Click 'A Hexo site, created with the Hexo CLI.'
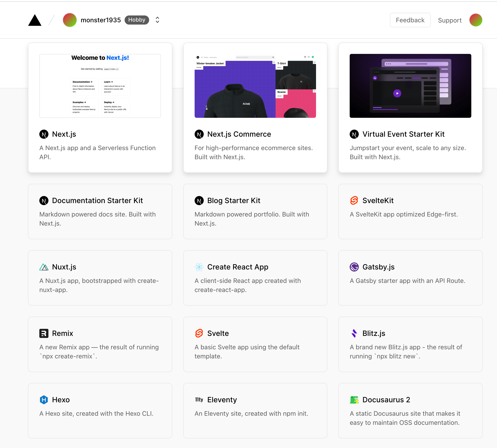The width and height of the screenshot is (497, 448). click(96, 413)
